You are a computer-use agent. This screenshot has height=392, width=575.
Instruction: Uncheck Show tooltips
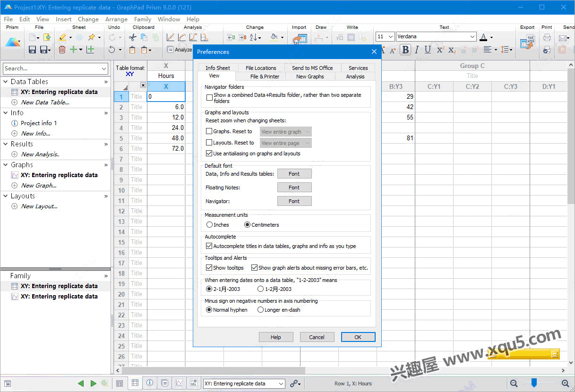tap(209, 268)
